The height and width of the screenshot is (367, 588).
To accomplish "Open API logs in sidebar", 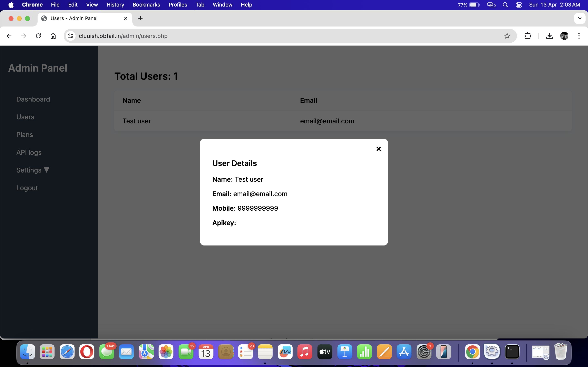I will pyautogui.click(x=29, y=153).
